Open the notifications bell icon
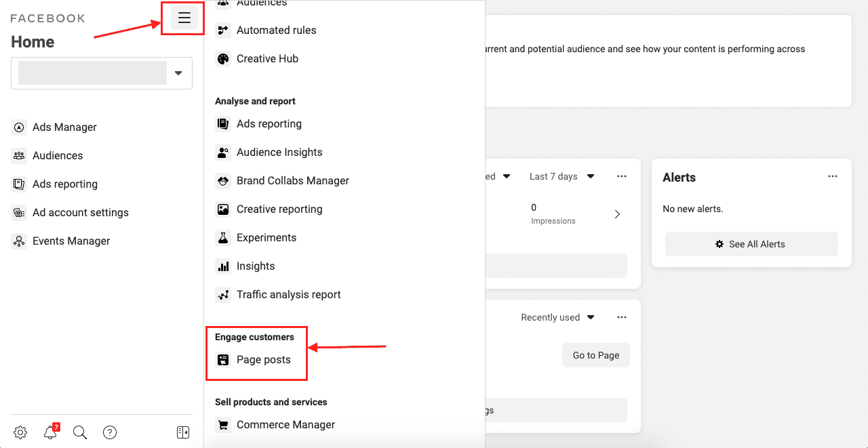868x448 pixels. pos(50,432)
